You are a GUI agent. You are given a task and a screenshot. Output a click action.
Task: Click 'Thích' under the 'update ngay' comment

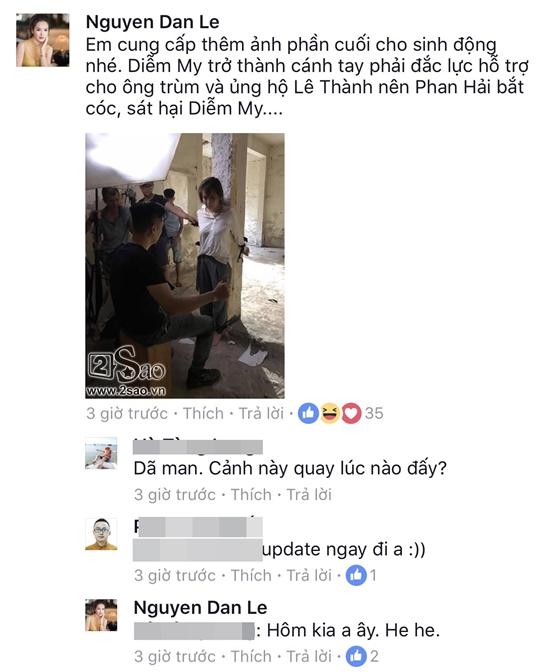(251, 575)
